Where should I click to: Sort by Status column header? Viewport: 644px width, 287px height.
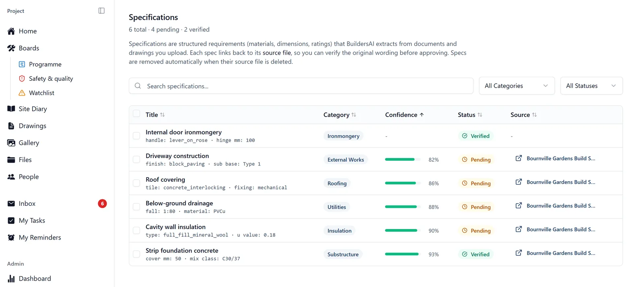(x=470, y=115)
